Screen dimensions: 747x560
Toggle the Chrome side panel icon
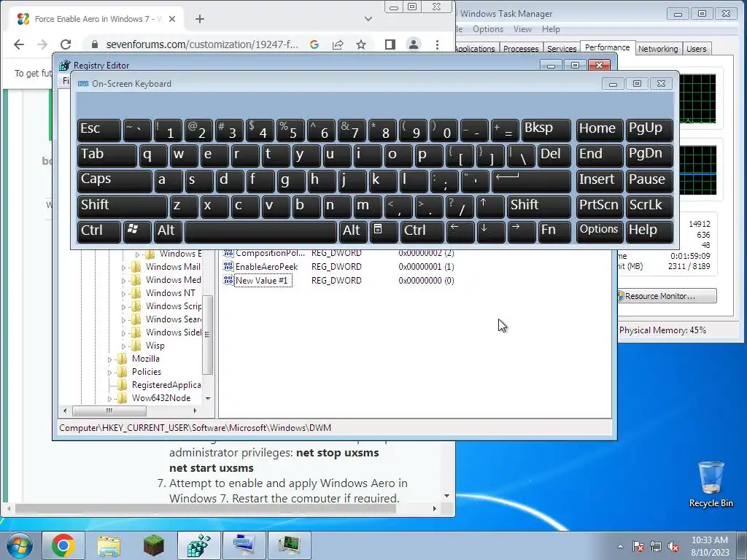coord(390,44)
